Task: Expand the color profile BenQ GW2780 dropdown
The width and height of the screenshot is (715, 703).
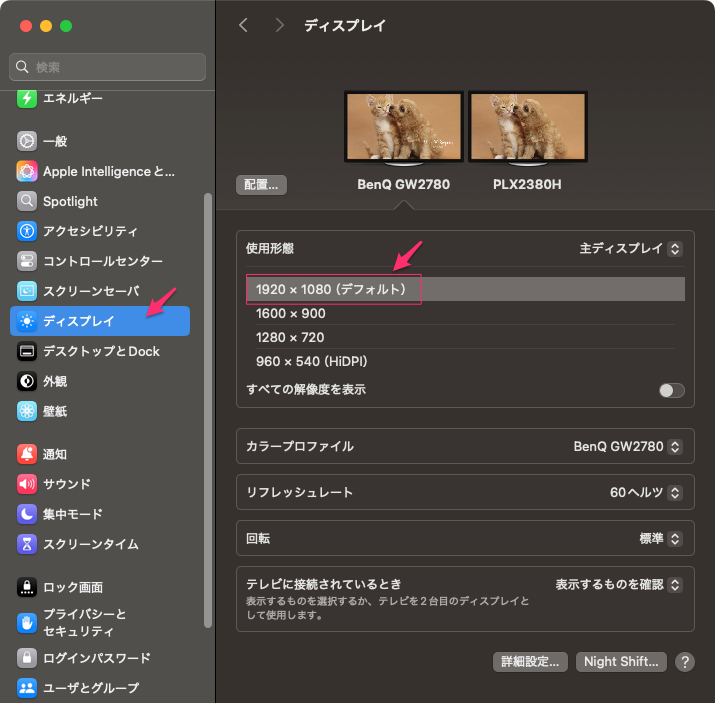Action: (628, 446)
